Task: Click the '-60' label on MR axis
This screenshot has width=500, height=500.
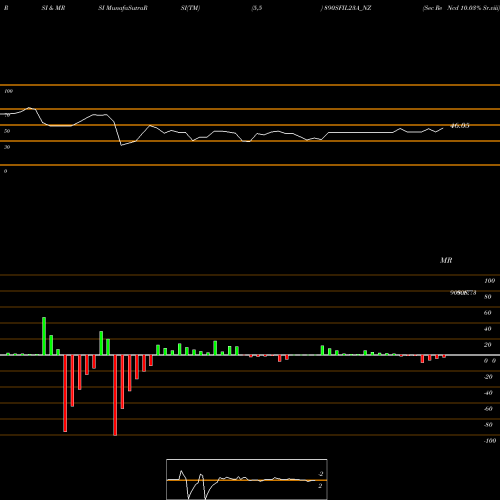Action: click(488, 409)
